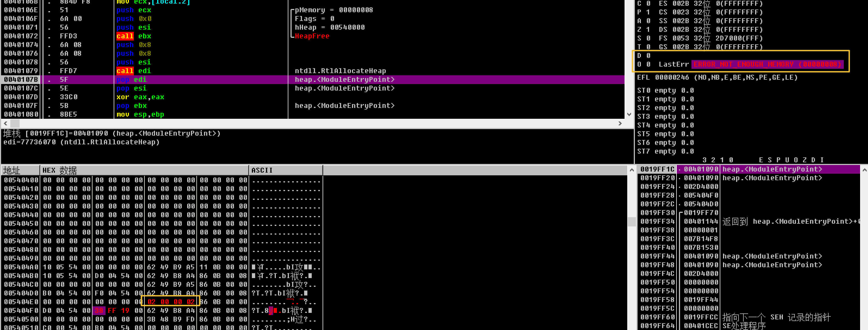Click the 'ASCII' column header in the dump pane

click(286, 170)
